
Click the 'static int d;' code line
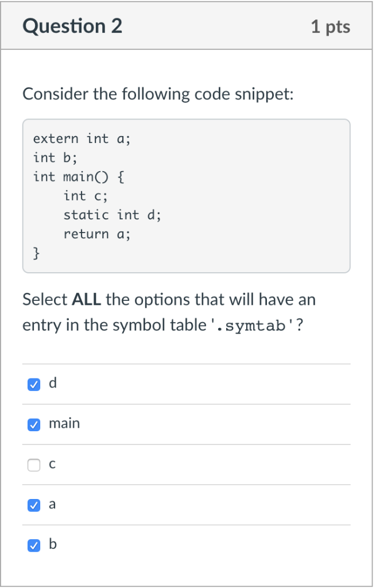point(112,215)
